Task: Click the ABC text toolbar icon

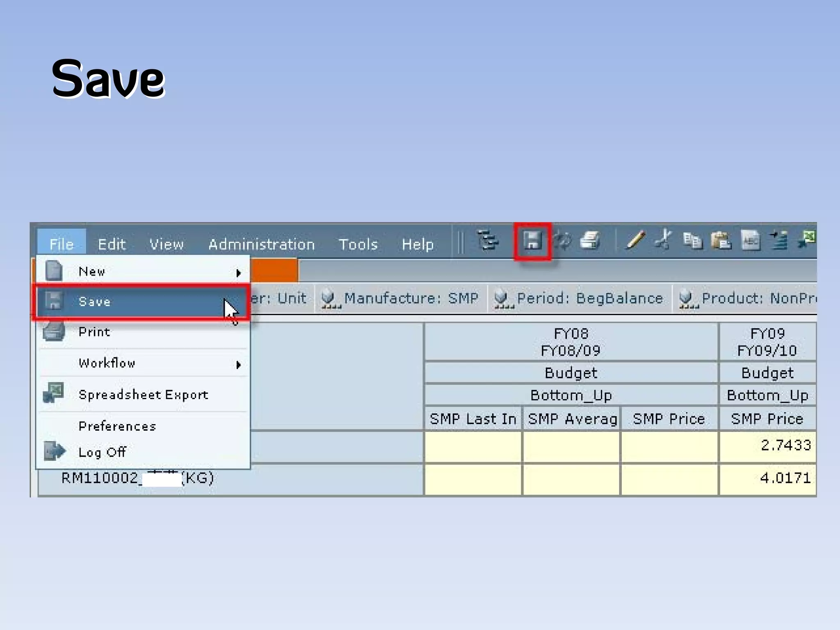Action: (x=751, y=240)
